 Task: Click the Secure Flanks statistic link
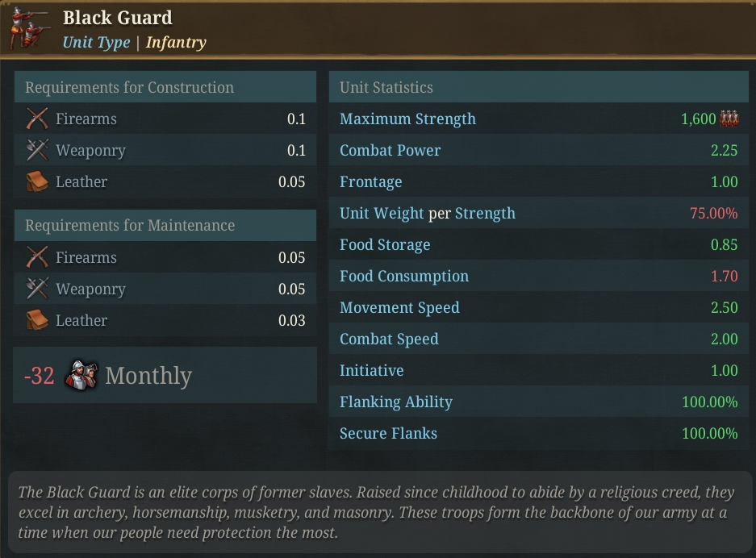(x=388, y=433)
